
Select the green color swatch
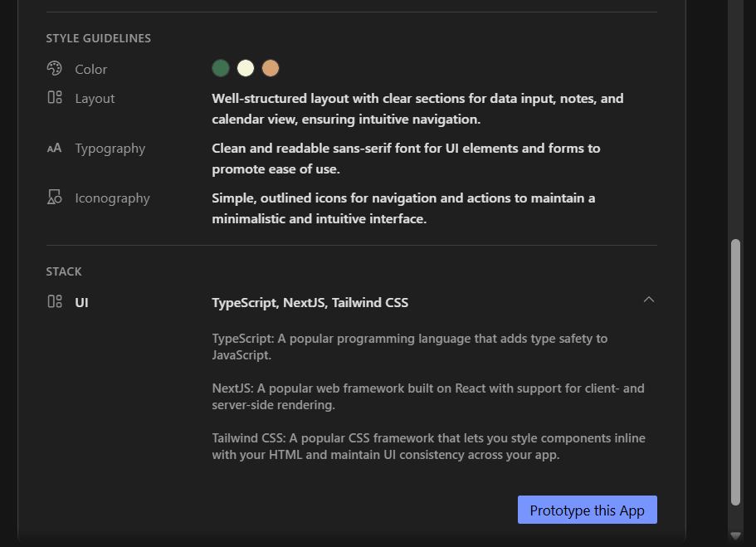click(x=221, y=68)
